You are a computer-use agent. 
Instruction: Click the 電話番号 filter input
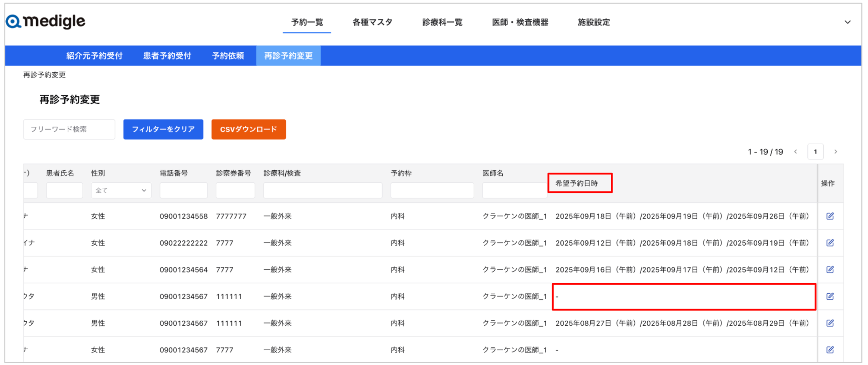(184, 190)
